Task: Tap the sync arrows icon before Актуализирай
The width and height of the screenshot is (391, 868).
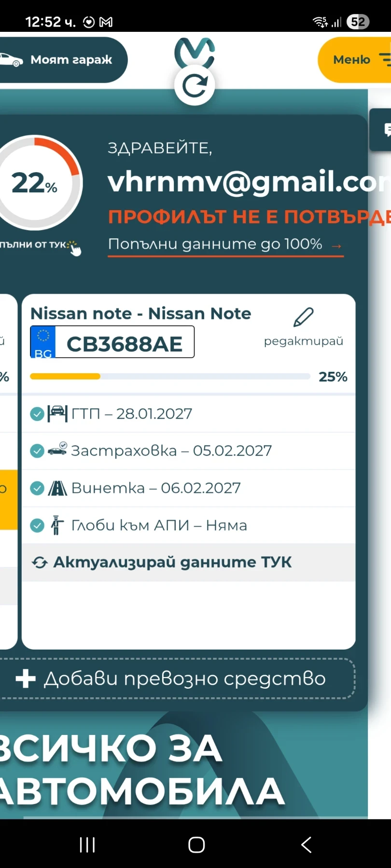Action: [x=40, y=563]
